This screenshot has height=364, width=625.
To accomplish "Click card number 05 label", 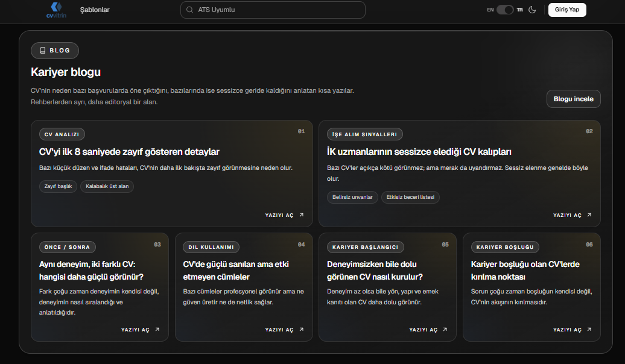I will coord(445,245).
